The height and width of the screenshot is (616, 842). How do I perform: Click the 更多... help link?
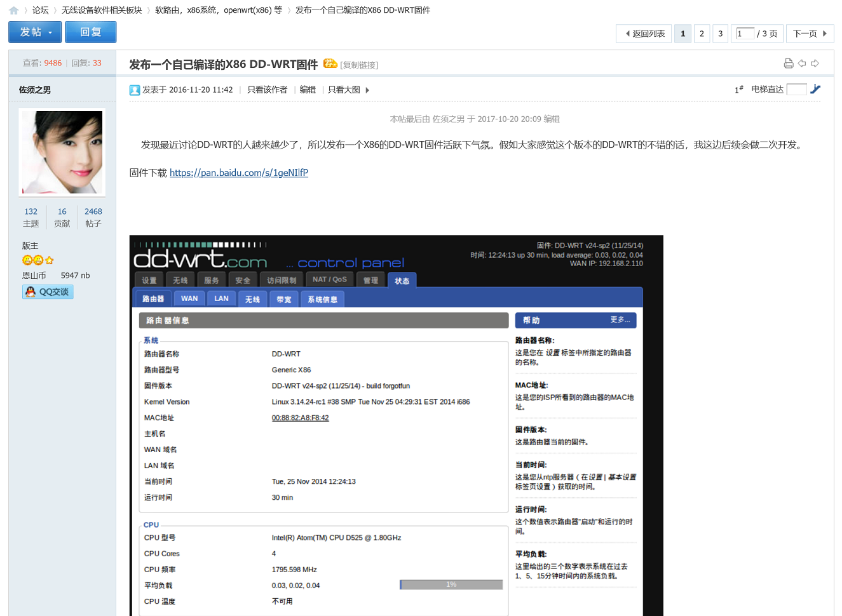click(620, 319)
